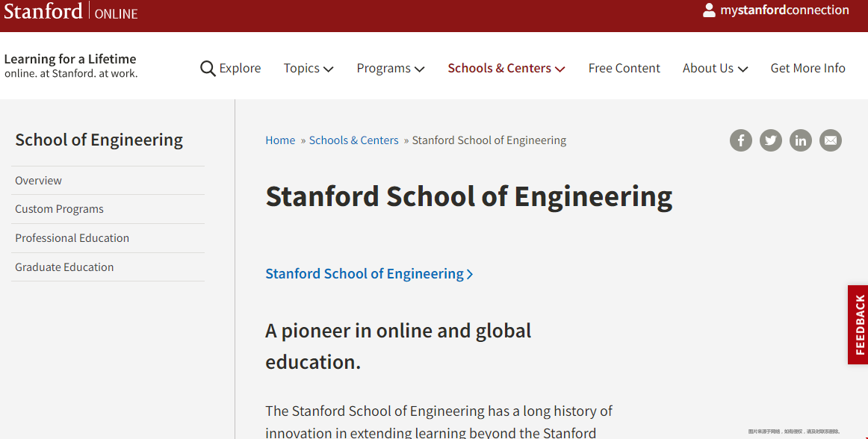The width and height of the screenshot is (868, 439).
Task: Click the mystanfordconnection user icon
Action: [x=709, y=10]
